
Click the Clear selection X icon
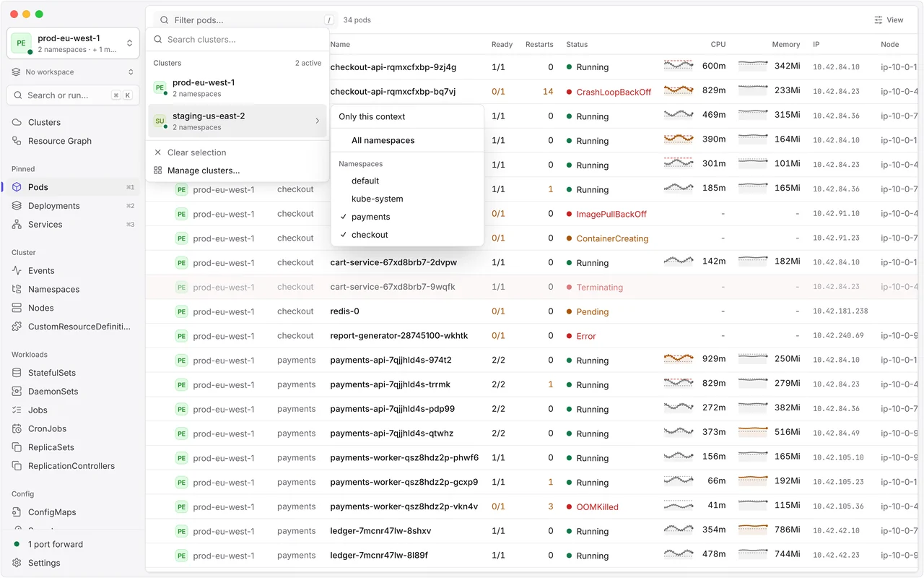pos(158,152)
